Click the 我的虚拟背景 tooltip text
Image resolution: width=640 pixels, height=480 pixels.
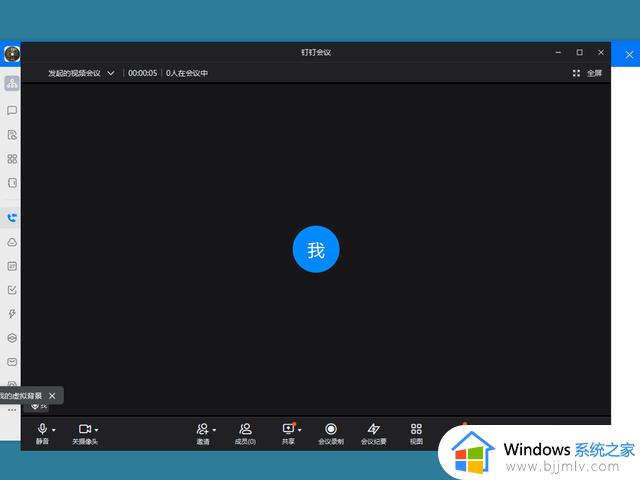click(x=21, y=396)
